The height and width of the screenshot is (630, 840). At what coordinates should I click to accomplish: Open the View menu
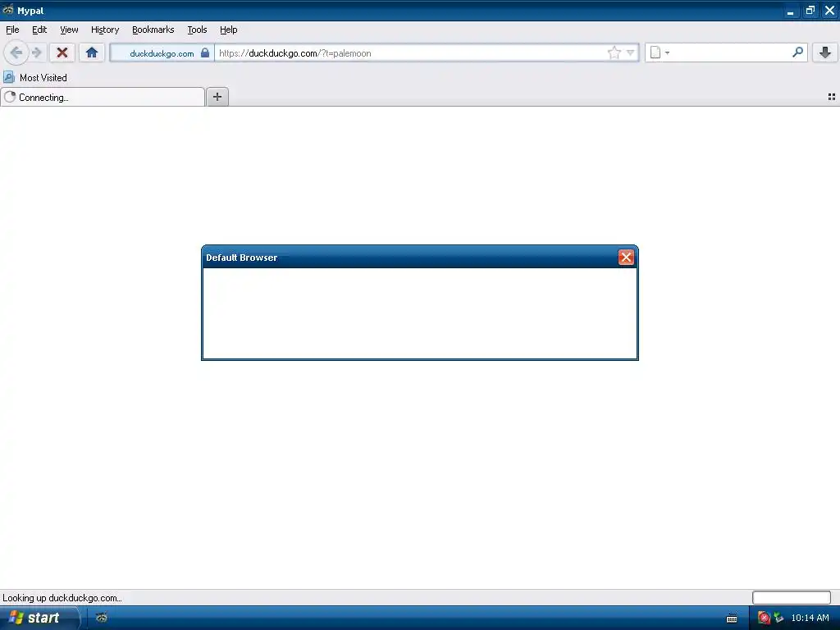coord(69,30)
